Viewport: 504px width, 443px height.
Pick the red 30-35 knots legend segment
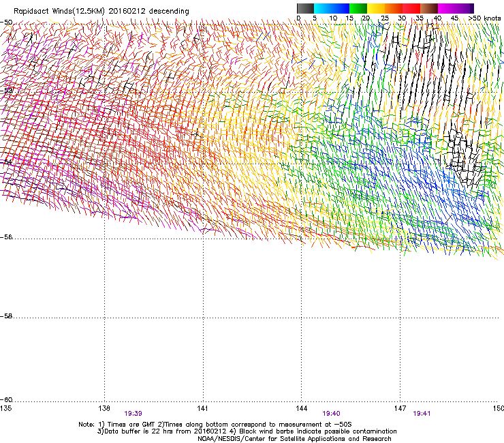tap(411, 8)
